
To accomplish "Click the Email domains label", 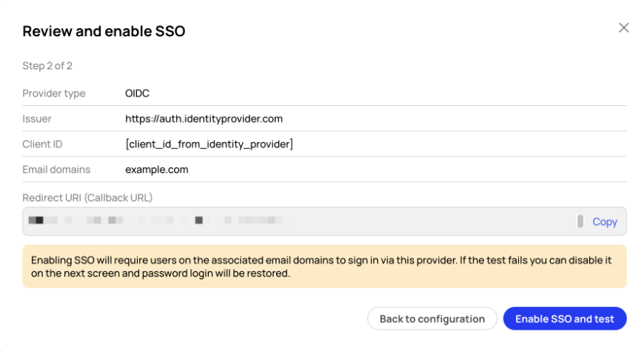I will pyautogui.click(x=56, y=170).
